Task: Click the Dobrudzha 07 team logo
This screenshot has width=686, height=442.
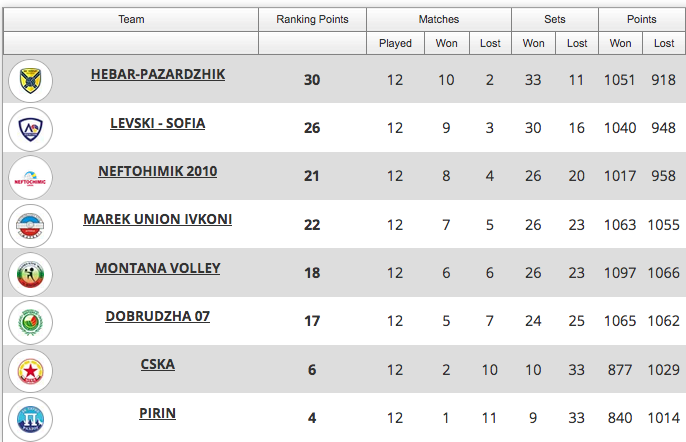Action: point(30,322)
